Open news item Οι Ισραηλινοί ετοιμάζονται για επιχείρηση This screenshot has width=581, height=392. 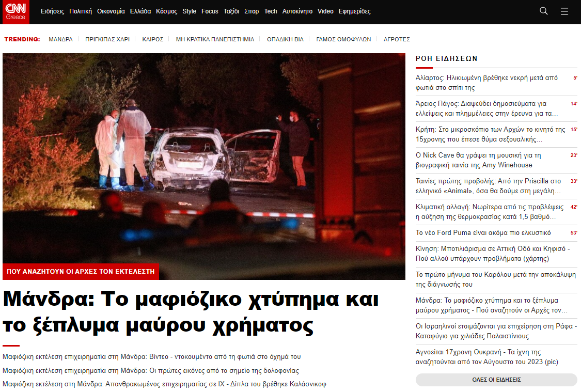point(496,331)
